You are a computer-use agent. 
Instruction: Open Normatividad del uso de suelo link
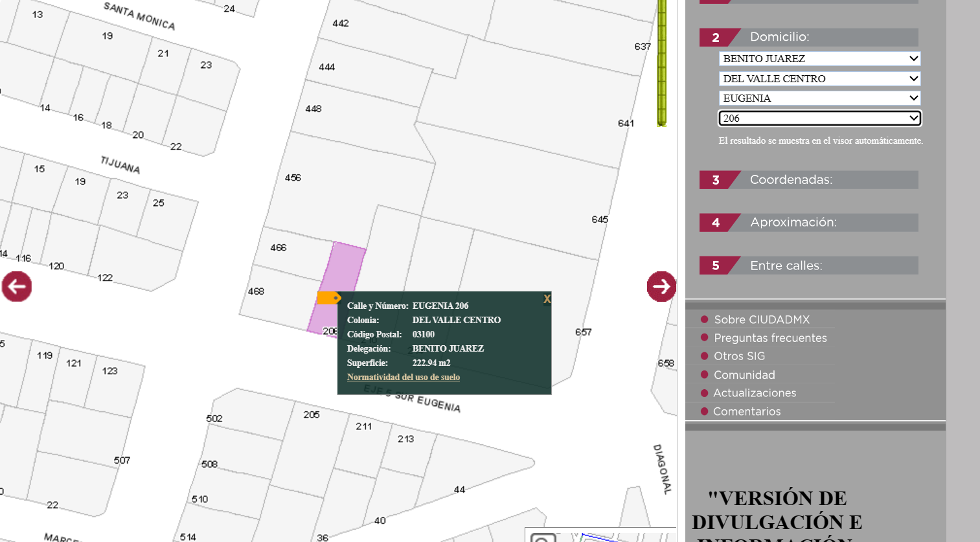pos(404,377)
